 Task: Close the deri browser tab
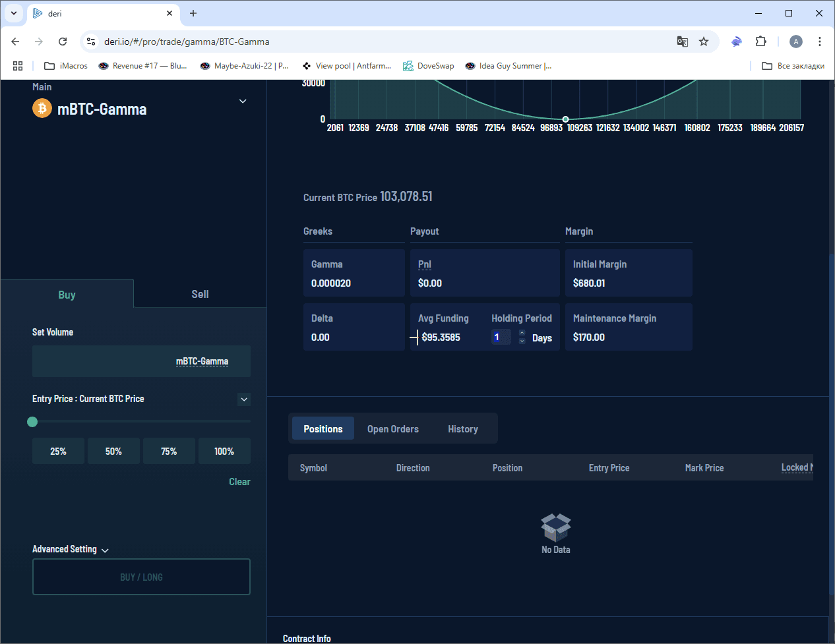[x=170, y=13]
